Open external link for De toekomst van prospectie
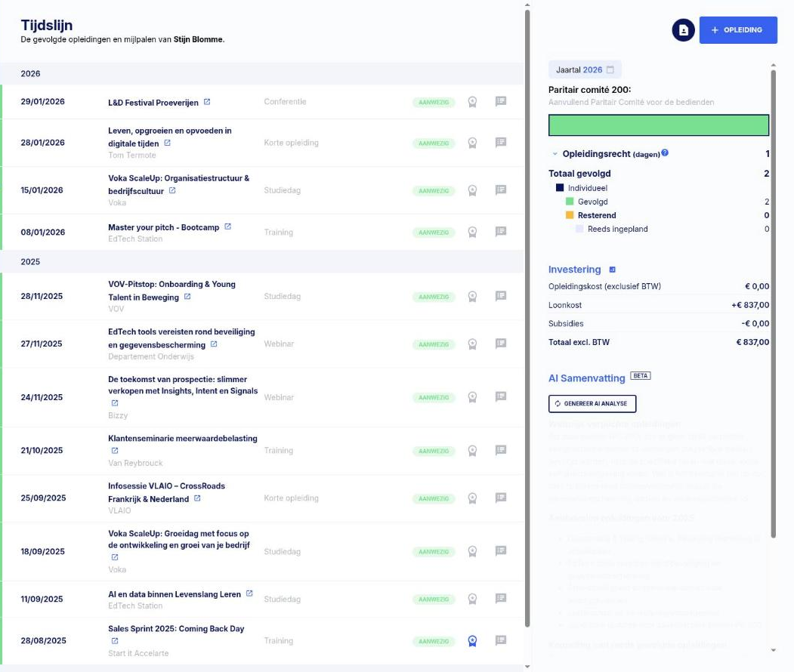794x672 pixels. click(x=115, y=402)
